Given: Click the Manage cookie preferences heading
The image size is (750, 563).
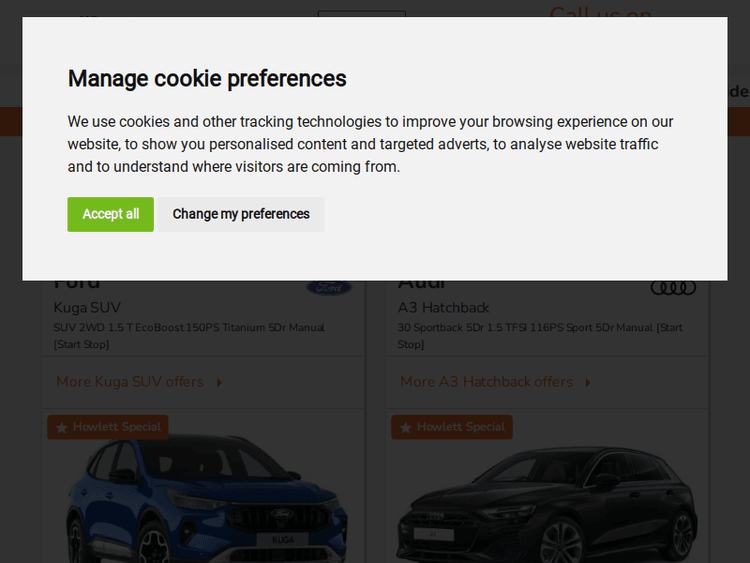Looking at the screenshot, I should [207, 78].
